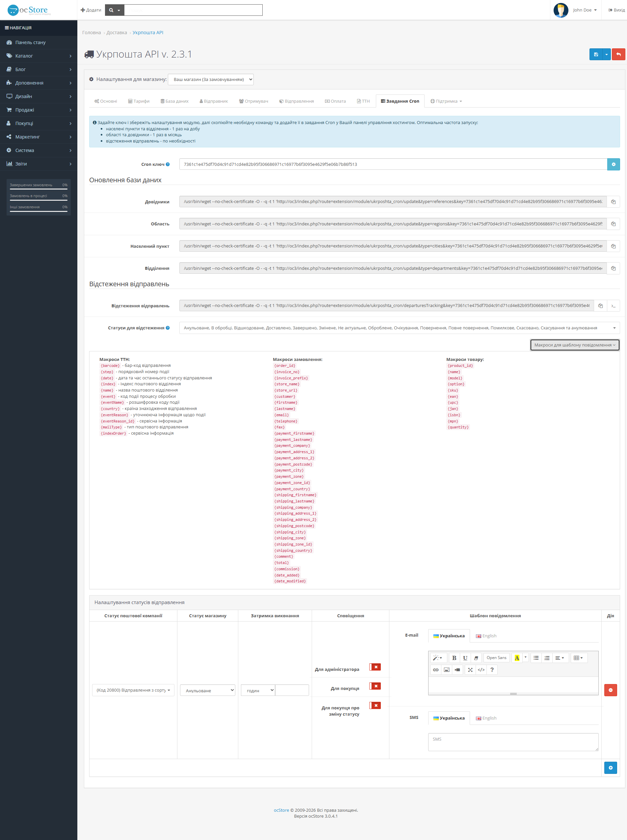
Task: Toggle Для покупця про зміну статусу switch
Action: point(375,705)
